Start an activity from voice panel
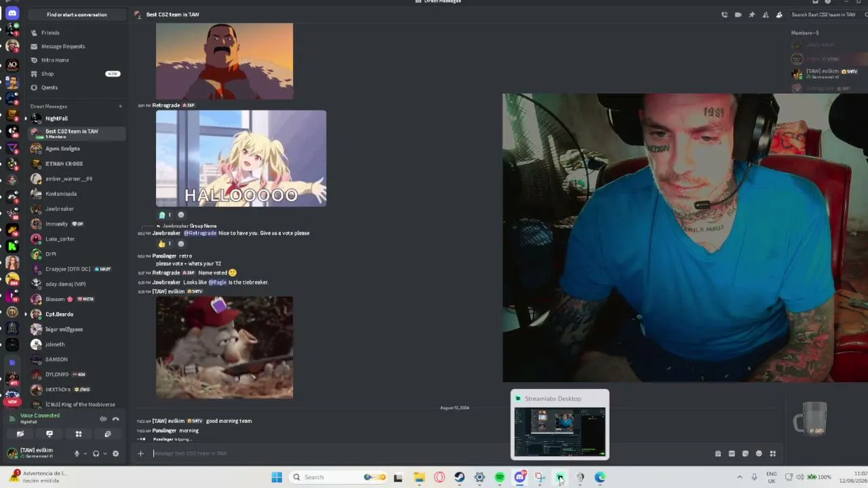 pyautogui.click(x=79, y=434)
